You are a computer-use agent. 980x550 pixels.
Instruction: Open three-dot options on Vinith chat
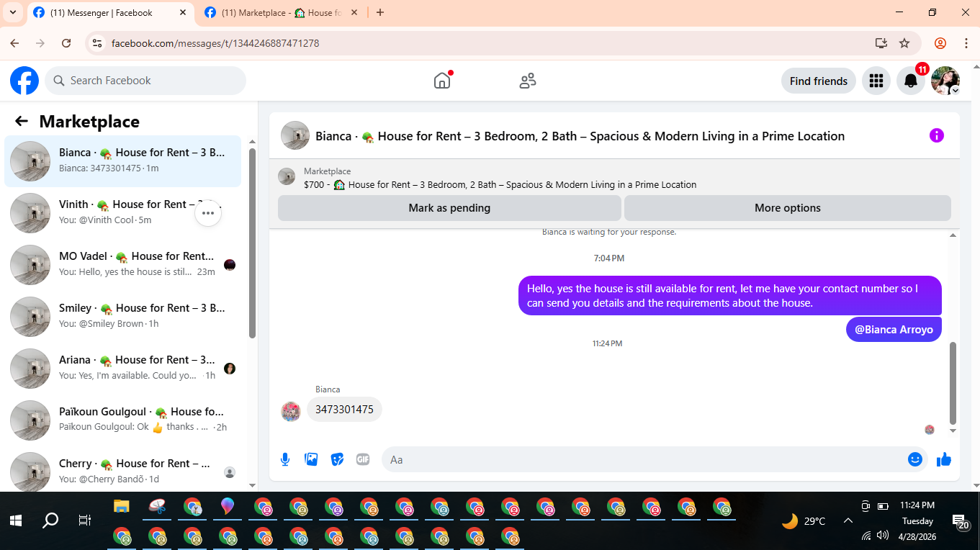click(208, 213)
